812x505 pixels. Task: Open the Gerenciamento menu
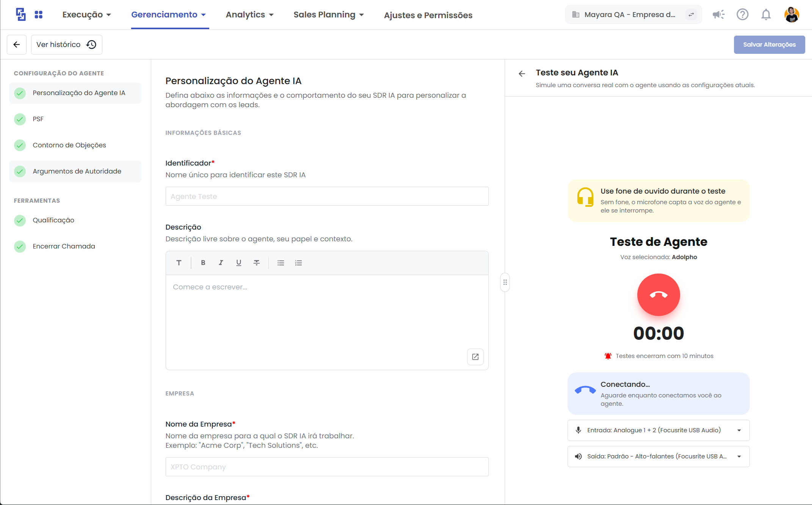(x=169, y=15)
